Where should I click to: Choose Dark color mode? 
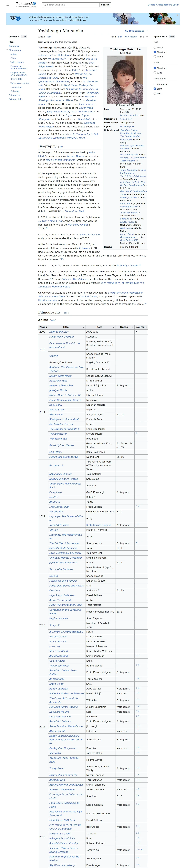155,93
